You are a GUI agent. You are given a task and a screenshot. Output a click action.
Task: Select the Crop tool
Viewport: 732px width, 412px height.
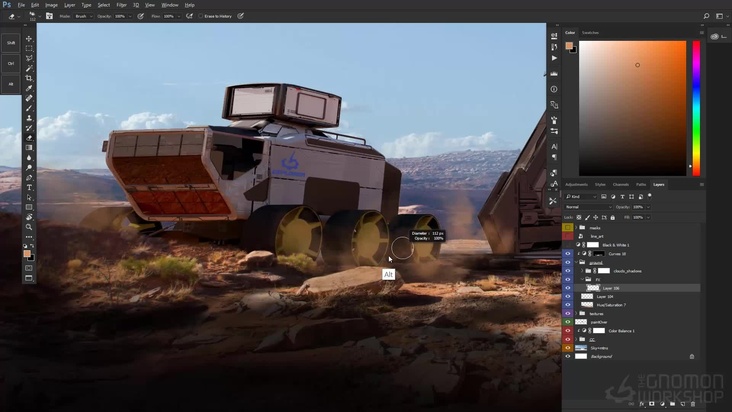[x=29, y=78]
